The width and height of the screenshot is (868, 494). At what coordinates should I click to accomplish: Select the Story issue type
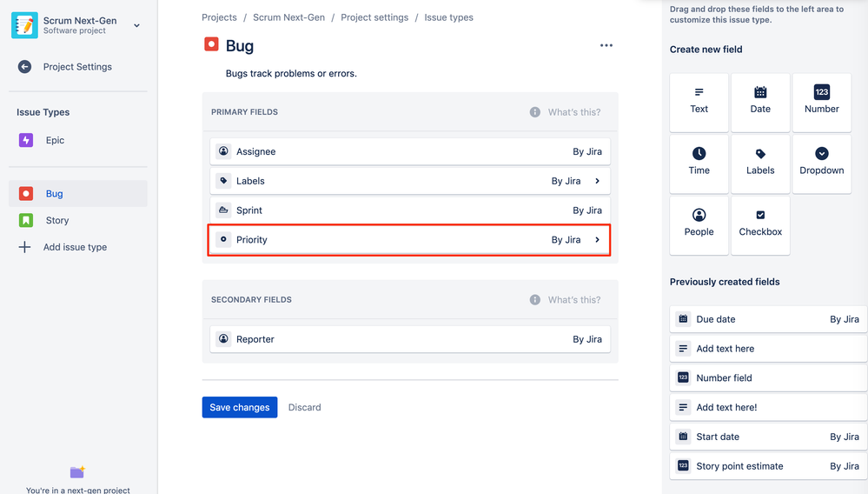point(78,220)
